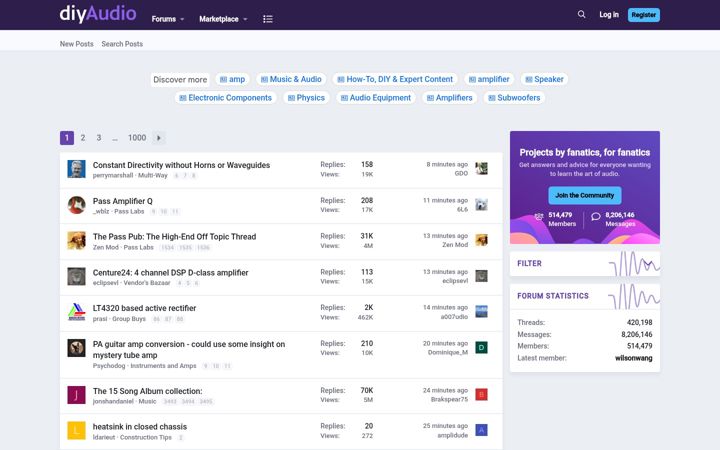Open LT4320 based active rectifier thread
Viewport: 720px width, 450px height.
pos(144,308)
